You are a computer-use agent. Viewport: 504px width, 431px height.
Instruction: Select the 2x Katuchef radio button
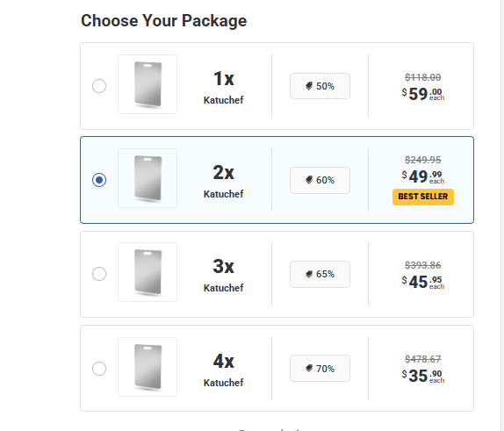pos(99,180)
